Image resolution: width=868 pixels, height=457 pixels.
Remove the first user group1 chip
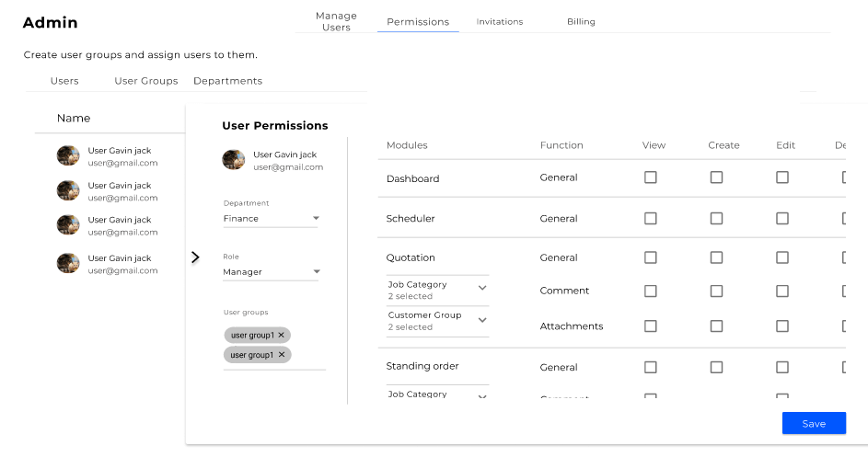pyautogui.click(x=282, y=335)
